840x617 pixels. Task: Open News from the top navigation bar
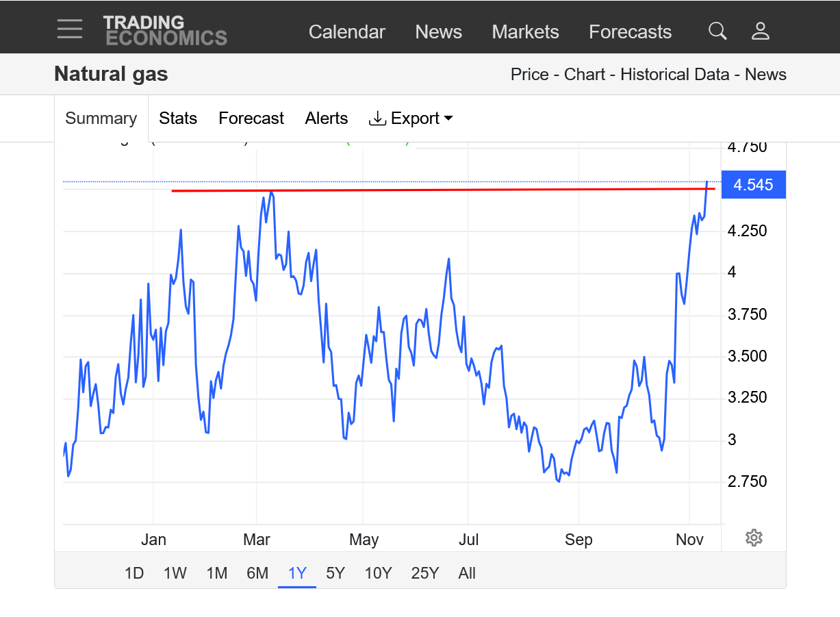438,32
